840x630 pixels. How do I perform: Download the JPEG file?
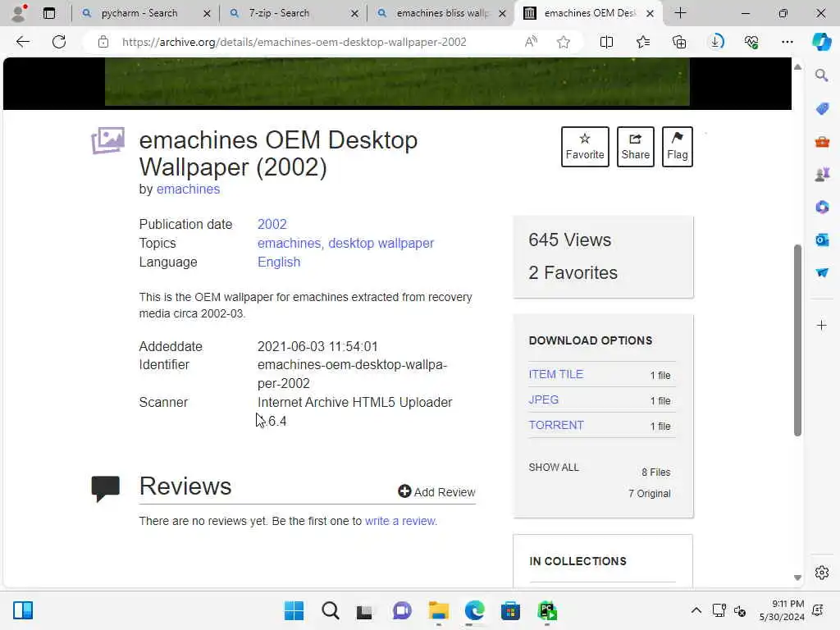543,399
